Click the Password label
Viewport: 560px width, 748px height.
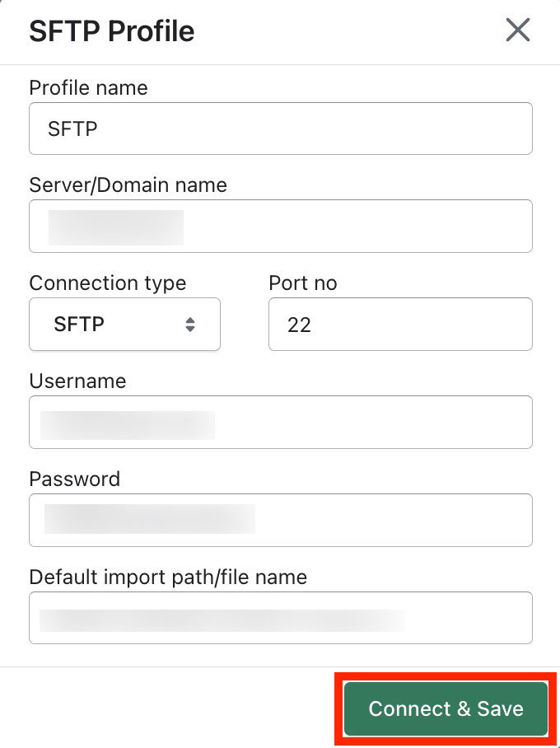(74, 479)
